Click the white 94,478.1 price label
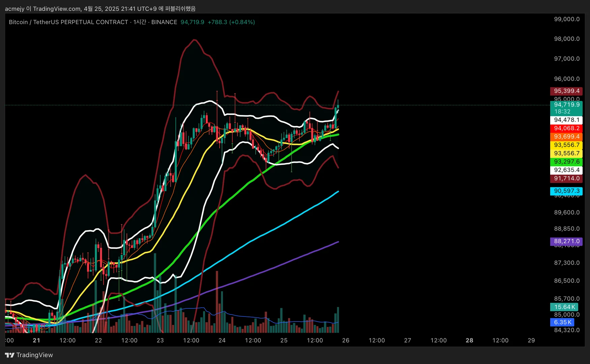590x364 pixels. click(x=566, y=120)
